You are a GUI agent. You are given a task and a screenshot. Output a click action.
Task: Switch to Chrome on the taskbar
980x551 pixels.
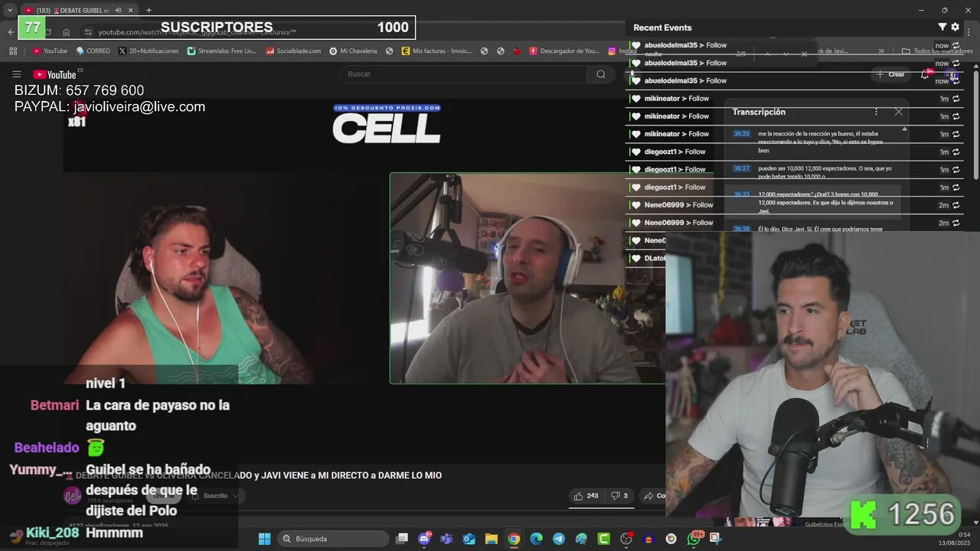click(514, 539)
